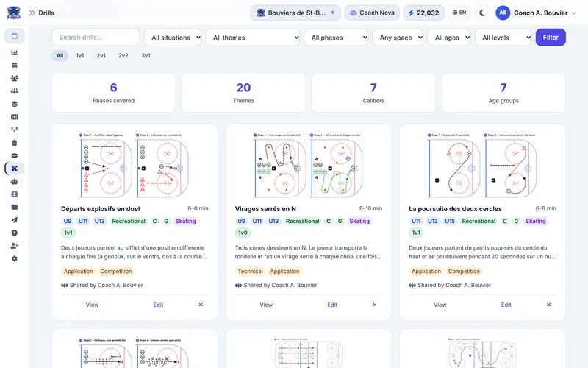Open the rink board sidebar icon
The height and width of the screenshot is (368, 588).
tap(14, 117)
